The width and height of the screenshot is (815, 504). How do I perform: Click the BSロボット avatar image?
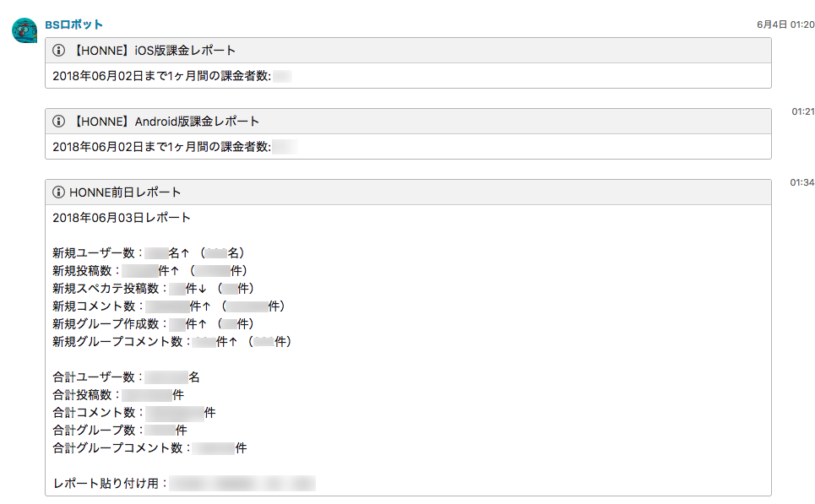24,30
